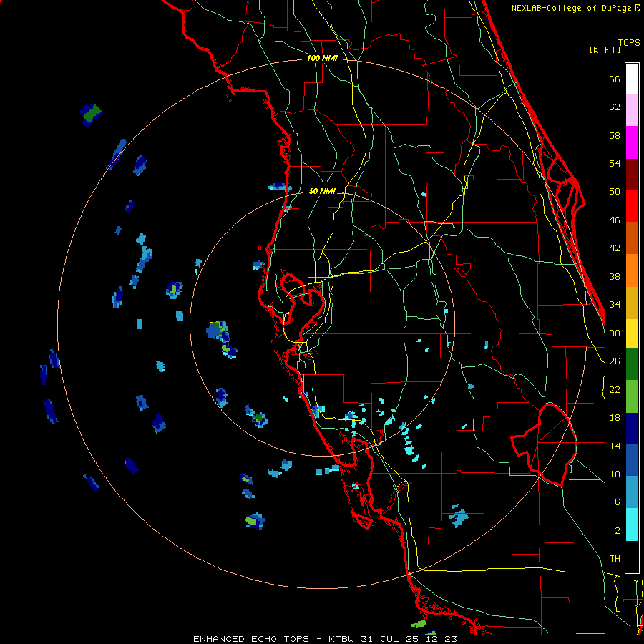644x644 pixels.
Task: Click the legend value 42
Action: pos(615,248)
